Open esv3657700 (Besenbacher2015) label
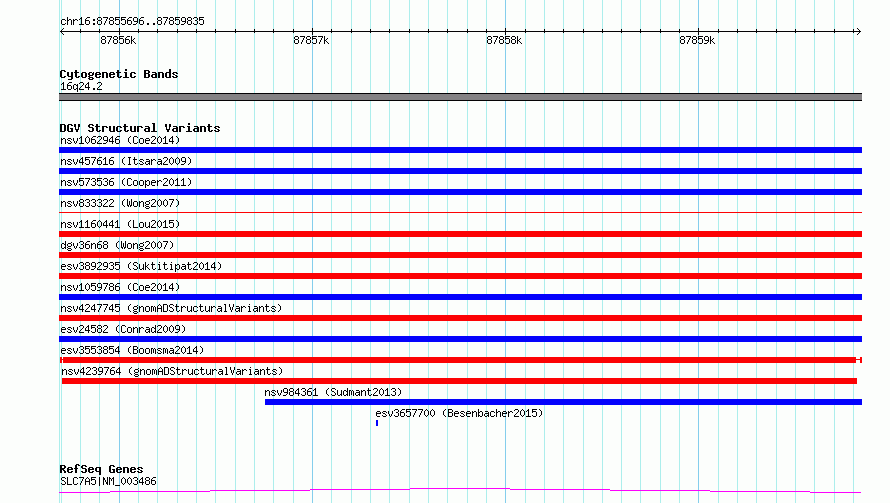Image resolution: width=890 pixels, height=503 pixels. 459,413
